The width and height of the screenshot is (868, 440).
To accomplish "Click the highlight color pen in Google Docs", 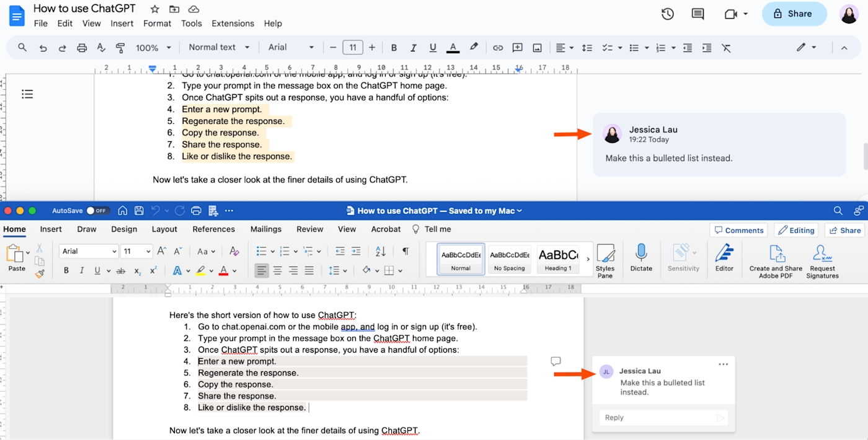I will click(474, 47).
